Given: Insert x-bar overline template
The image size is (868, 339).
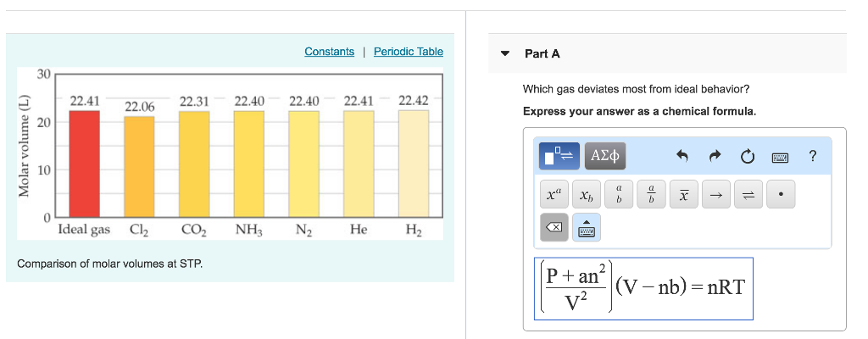Looking at the screenshot, I should [x=683, y=196].
